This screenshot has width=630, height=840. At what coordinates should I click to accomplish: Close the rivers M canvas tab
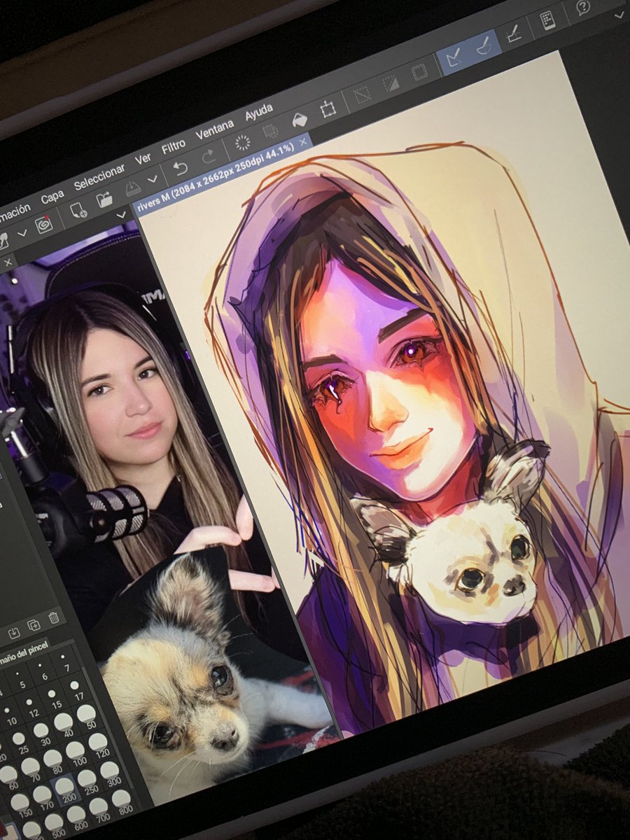303,141
